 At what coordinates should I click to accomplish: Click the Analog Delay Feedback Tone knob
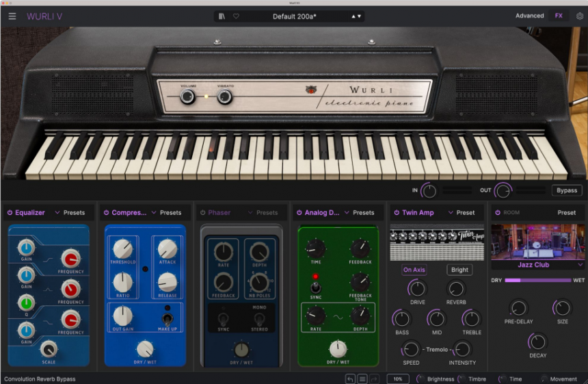360,282
